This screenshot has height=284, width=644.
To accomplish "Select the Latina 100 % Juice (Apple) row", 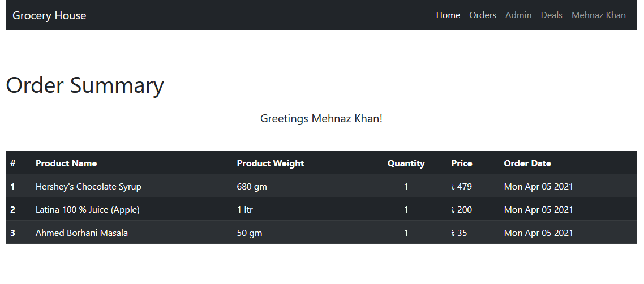I will pyautogui.click(x=87, y=210).
